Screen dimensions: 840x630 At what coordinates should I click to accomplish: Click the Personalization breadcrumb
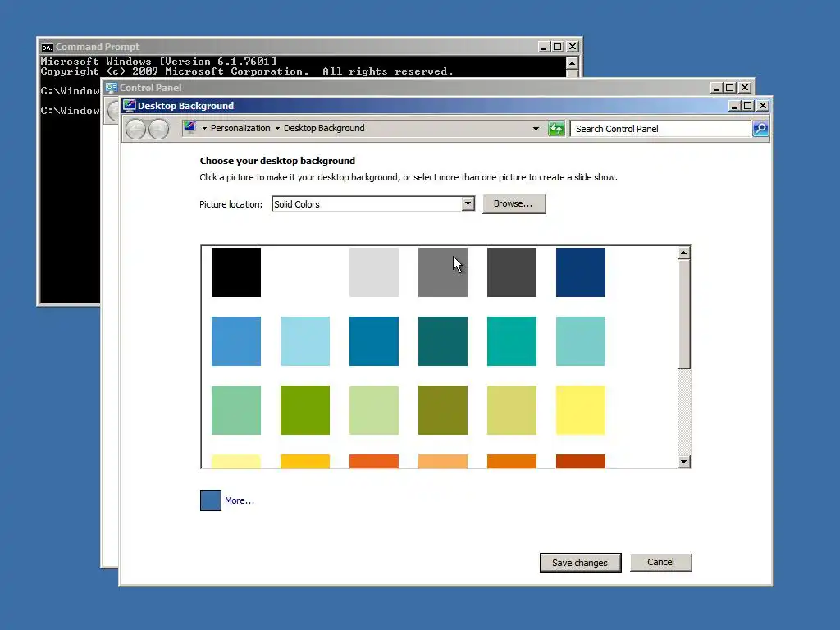pos(240,128)
